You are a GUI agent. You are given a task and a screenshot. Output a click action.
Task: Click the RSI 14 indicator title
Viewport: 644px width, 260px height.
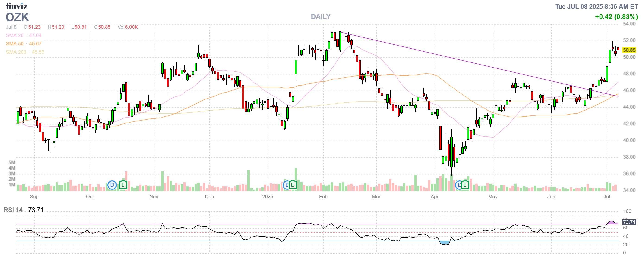tap(13, 210)
